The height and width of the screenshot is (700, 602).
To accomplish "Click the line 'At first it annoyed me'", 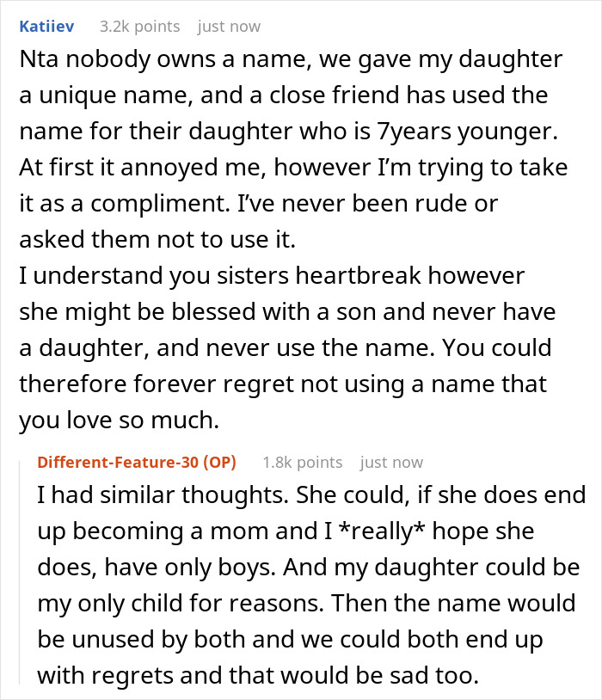I will click(x=293, y=168).
